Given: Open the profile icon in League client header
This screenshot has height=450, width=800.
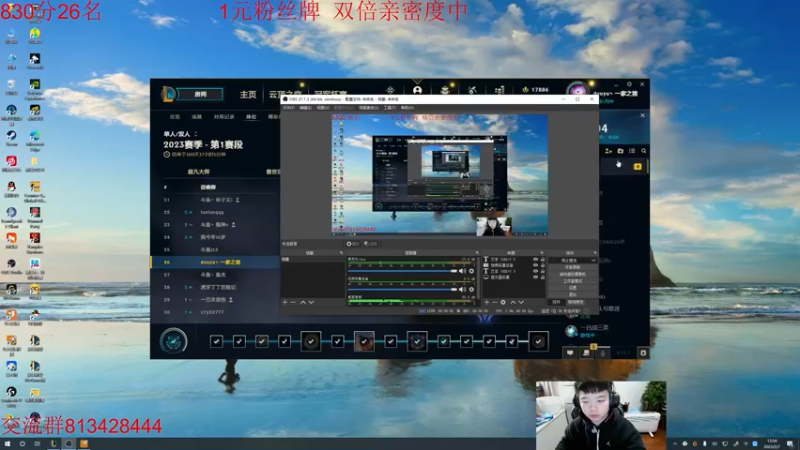Looking at the screenshot, I should pos(417,90).
